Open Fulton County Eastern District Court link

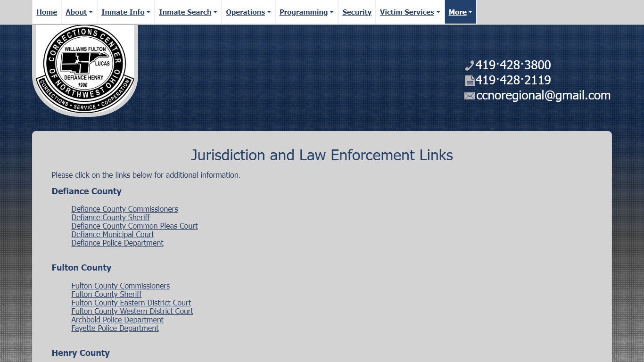131,303
